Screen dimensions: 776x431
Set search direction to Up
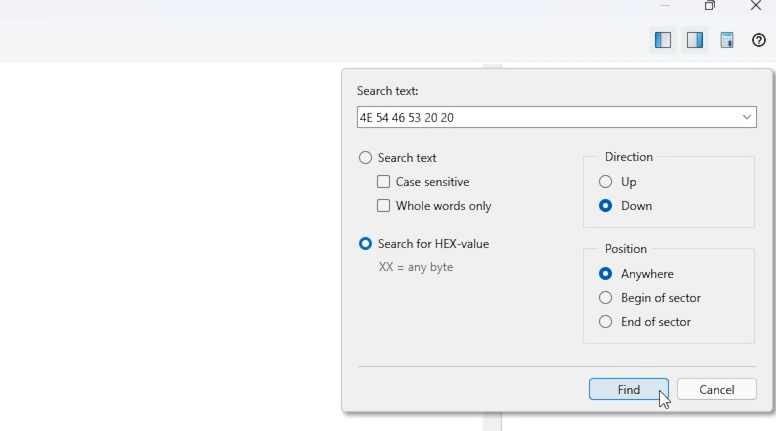[x=605, y=182]
